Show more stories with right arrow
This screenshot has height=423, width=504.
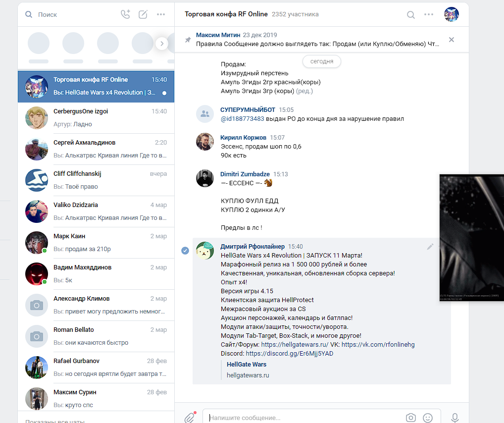click(162, 44)
